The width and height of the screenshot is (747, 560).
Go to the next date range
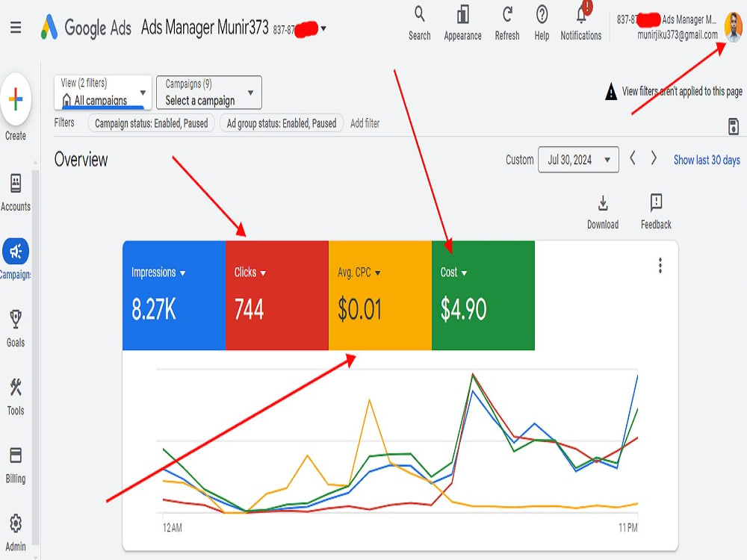(x=654, y=158)
